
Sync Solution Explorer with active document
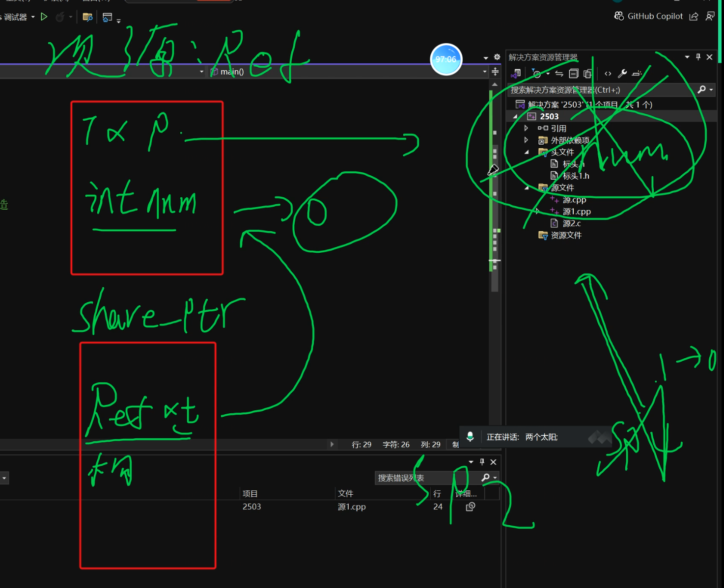click(559, 74)
